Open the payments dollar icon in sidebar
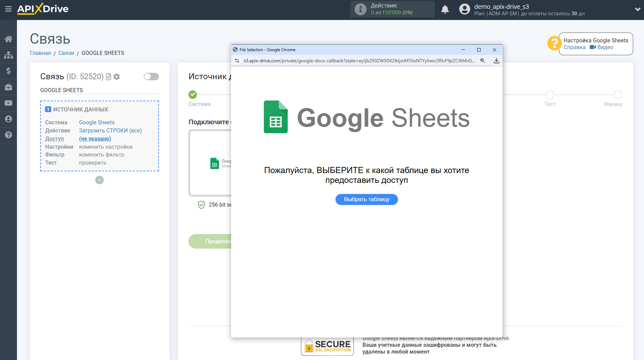This screenshot has height=360, width=644. pyautogui.click(x=8, y=71)
